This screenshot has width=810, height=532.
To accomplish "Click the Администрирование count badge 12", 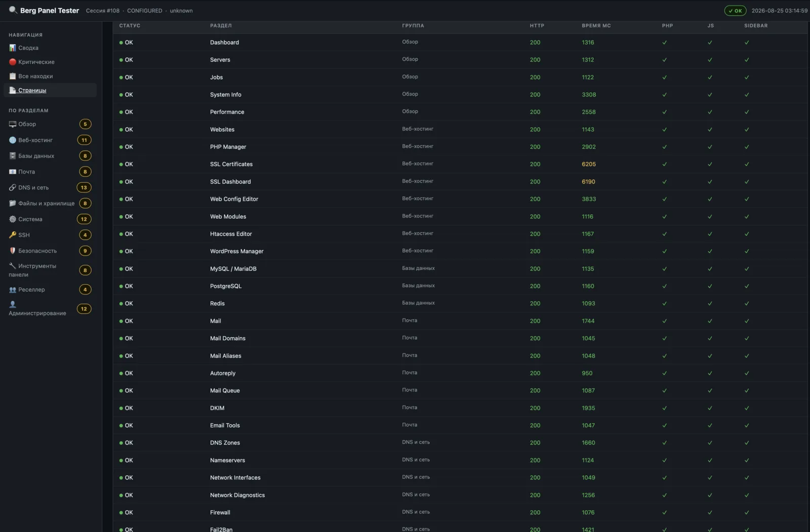I will tap(84, 309).
